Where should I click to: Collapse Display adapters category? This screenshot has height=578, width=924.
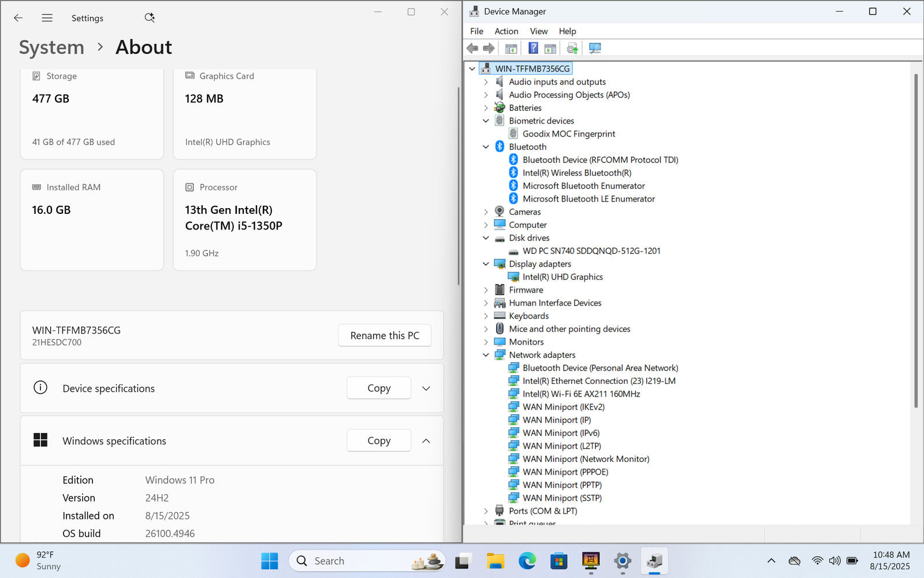pyautogui.click(x=486, y=264)
